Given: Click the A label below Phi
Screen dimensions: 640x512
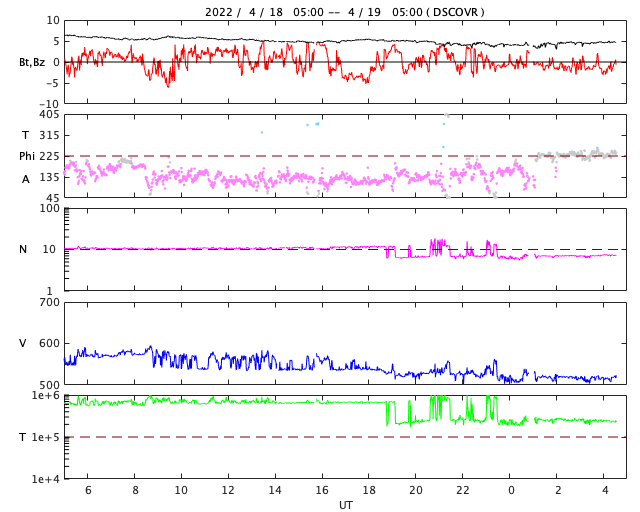Looking at the screenshot, I should [26, 179].
